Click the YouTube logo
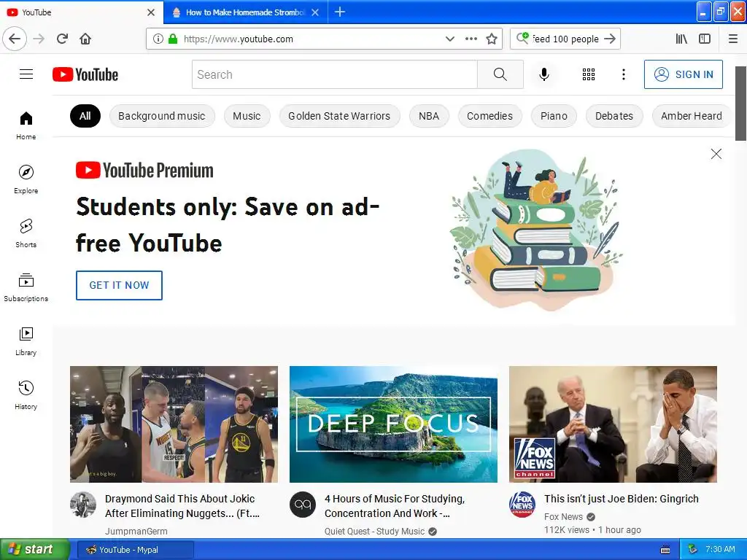Viewport: 747px width, 560px height. (x=85, y=74)
